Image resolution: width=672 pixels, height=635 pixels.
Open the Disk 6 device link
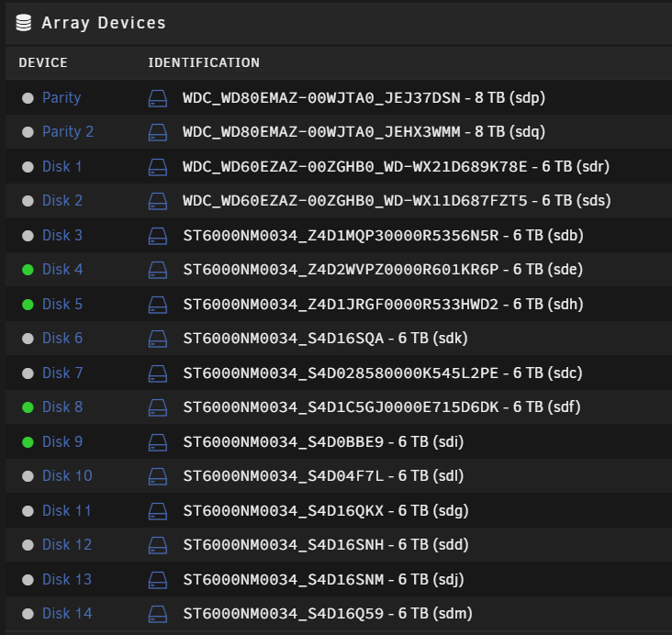62,338
